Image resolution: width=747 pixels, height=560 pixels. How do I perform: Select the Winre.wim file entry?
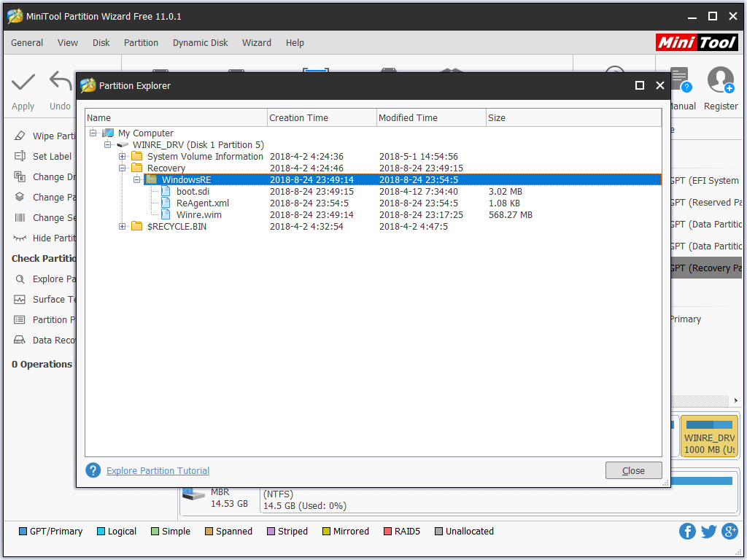[199, 214]
